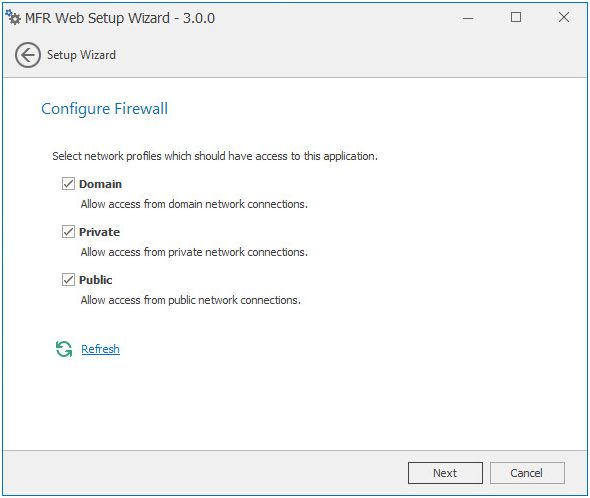Click the green Refresh arrows icon
The height and width of the screenshot is (498, 590).
coord(64,349)
